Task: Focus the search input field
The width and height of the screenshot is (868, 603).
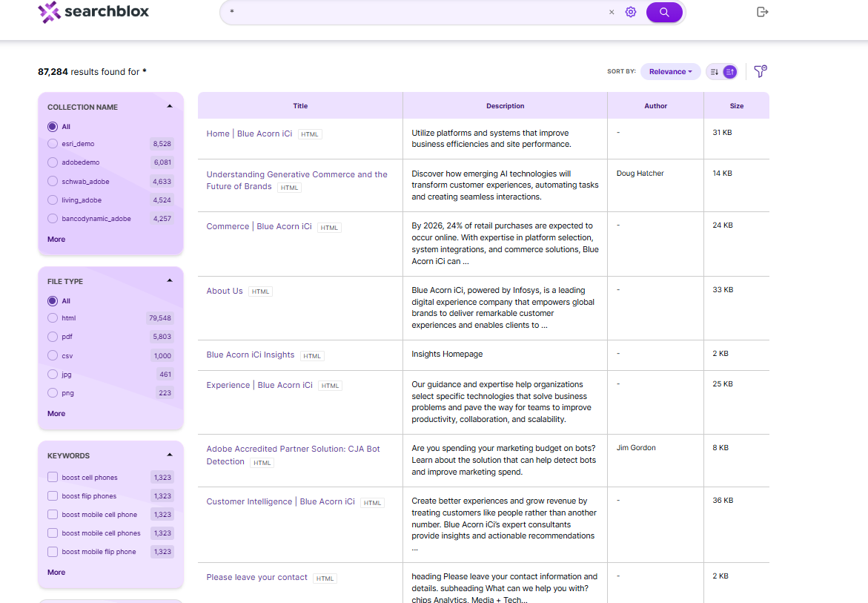Action: 415,12
